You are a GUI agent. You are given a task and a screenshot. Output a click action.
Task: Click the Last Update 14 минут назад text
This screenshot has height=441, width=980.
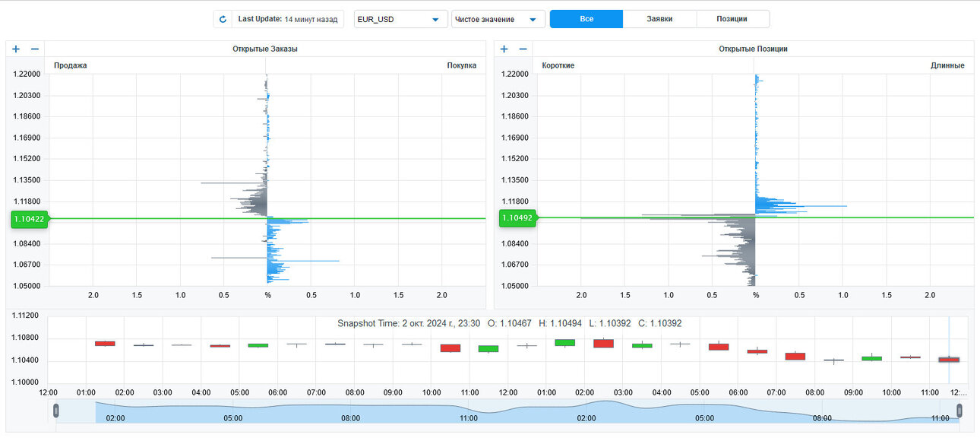pyautogui.click(x=288, y=19)
